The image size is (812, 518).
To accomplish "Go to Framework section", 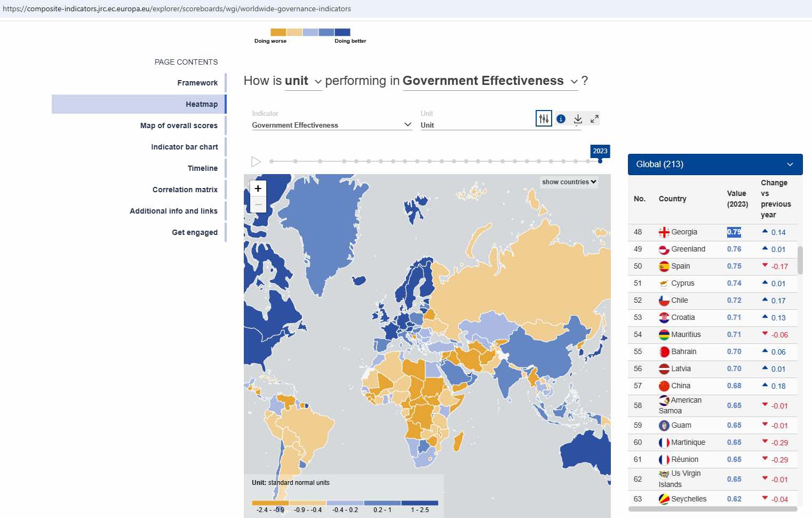I will pos(197,83).
